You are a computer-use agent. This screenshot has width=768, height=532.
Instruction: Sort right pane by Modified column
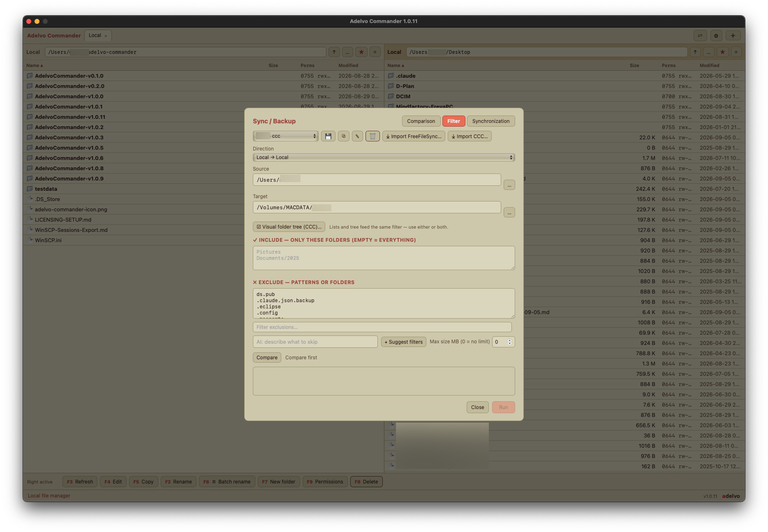click(710, 65)
